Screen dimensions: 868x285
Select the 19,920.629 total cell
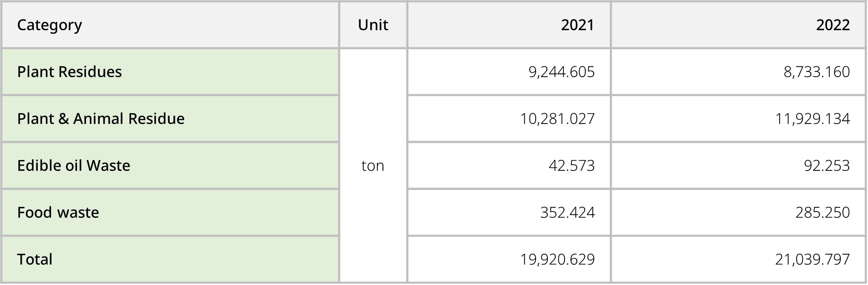[x=557, y=259]
